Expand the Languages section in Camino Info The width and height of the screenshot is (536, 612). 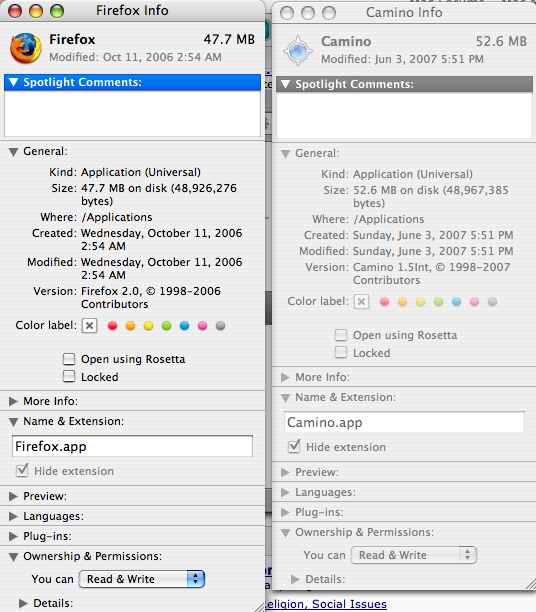click(x=286, y=492)
